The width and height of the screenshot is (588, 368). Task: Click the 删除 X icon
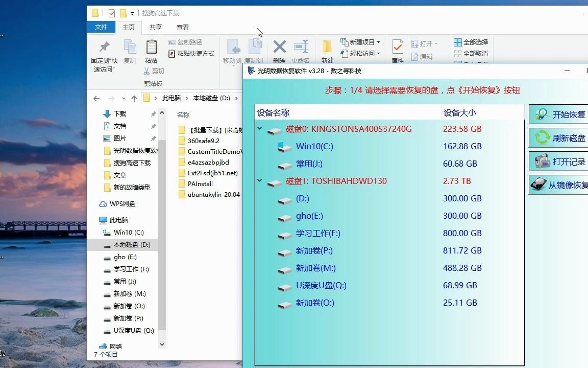click(x=279, y=47)
